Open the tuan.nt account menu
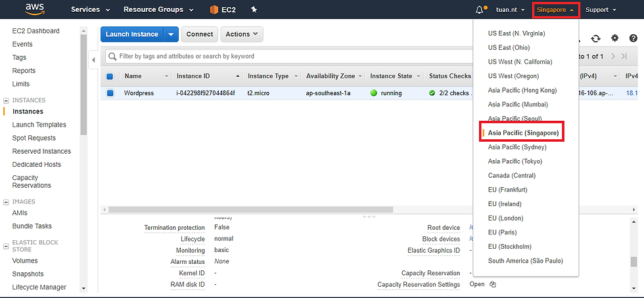Image resolution: width=644 pixels, height=298 pixels. coord(511,9)
